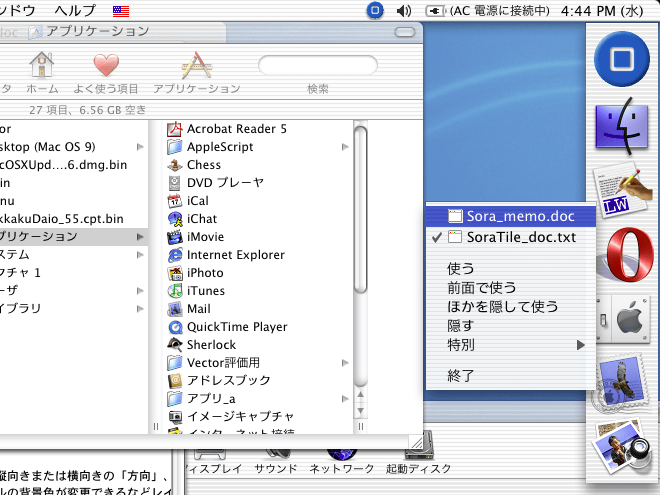This screenshot has height=495, width=660.
Task: Select the Vector評価用 folder
Action: click(213, 363)
